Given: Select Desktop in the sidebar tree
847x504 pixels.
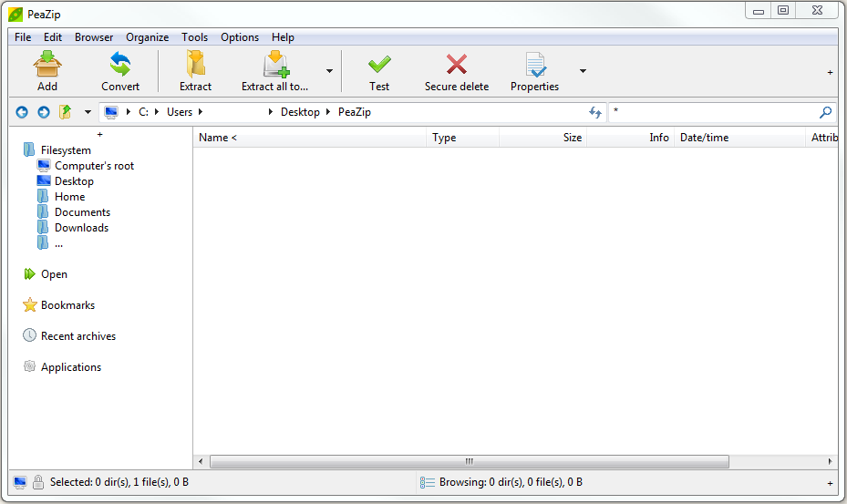Looking at the screenshot, I should (x=74, y=181).
